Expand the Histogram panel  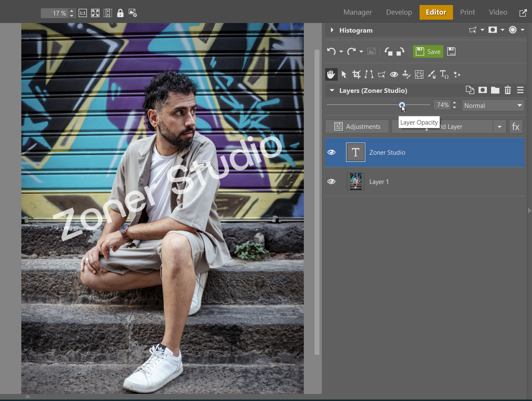pyautogui.click(x=332, y=30)
